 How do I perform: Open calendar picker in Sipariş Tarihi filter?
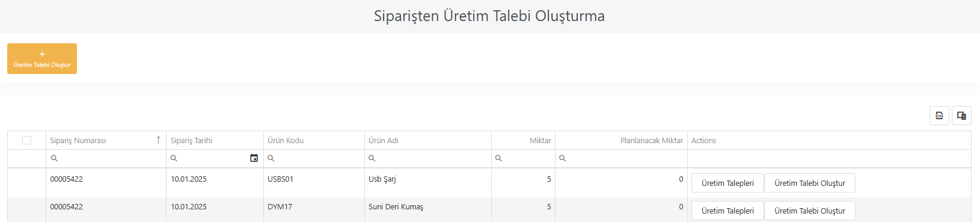click(254, 158)
